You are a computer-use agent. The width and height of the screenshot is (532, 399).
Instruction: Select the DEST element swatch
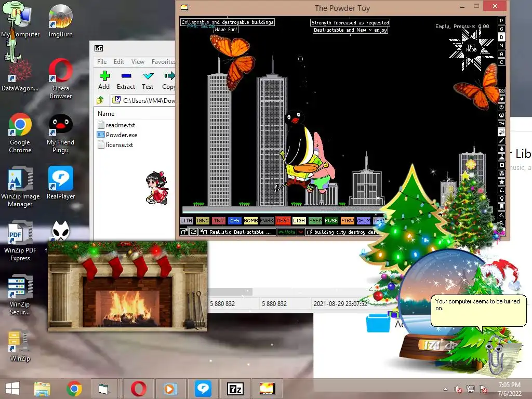283,220
